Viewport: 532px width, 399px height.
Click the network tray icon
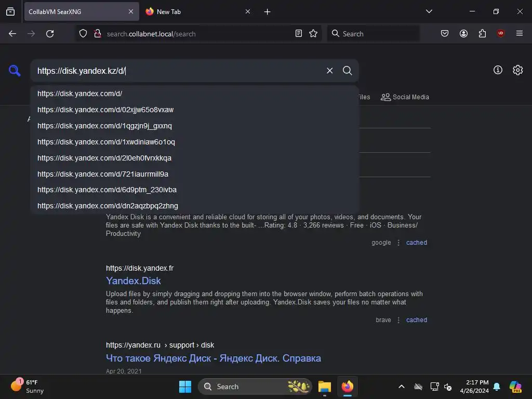(x=434, y=387)
